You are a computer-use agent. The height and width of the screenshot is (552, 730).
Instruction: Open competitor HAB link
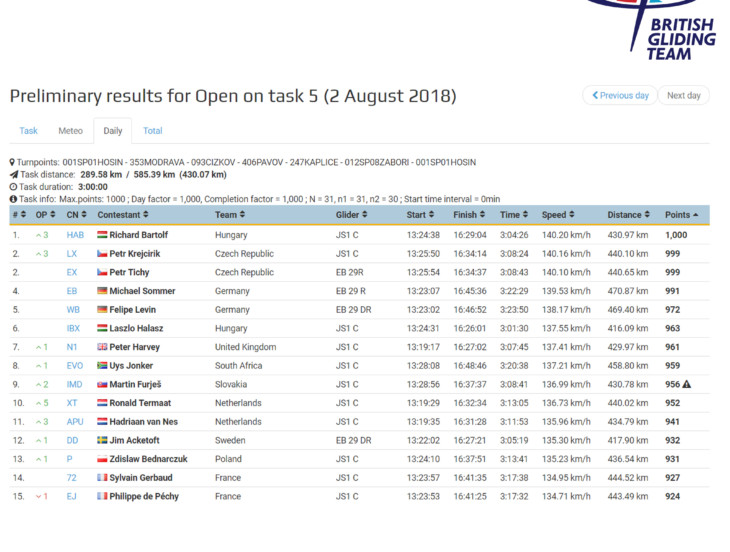(75, 235)
